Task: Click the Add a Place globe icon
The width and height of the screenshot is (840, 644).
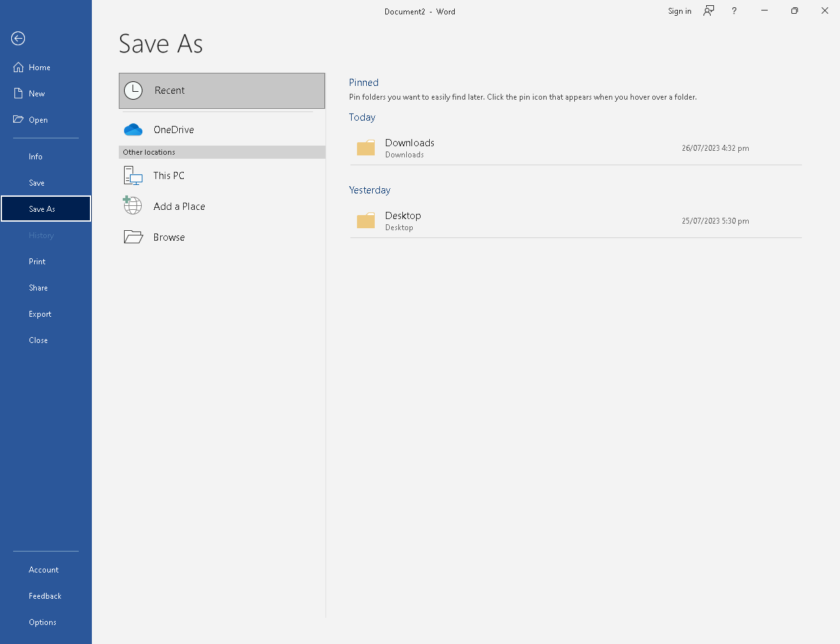Action: (133, 205)
